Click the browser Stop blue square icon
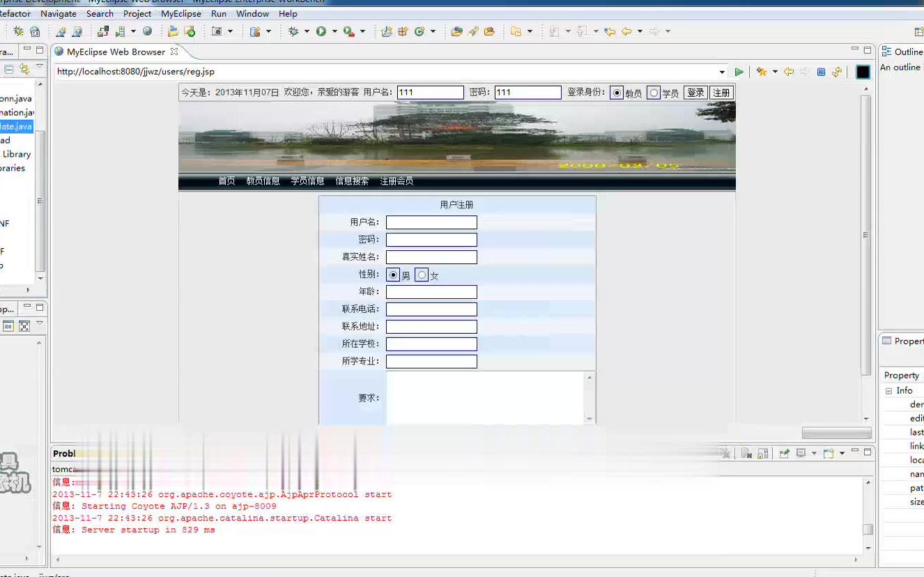Image resolution: width=924 pixels, height=577 pixels. point(821,72)
